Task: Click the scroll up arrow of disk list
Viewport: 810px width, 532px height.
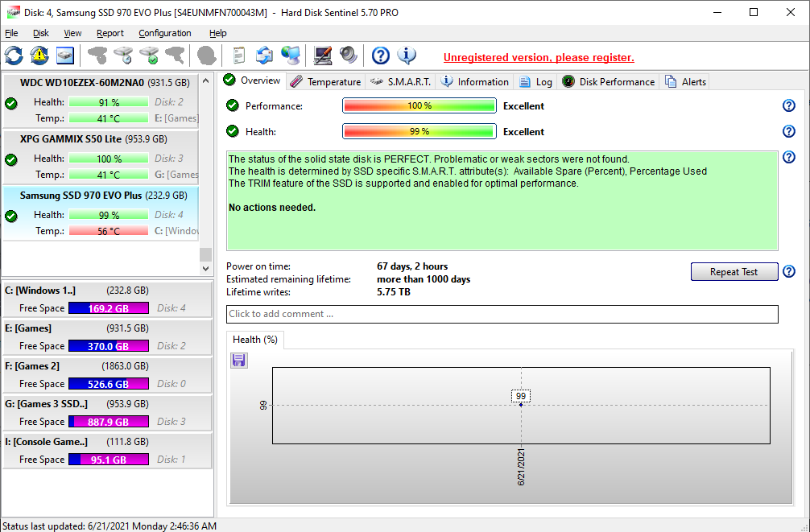Action: click(205, 80)
